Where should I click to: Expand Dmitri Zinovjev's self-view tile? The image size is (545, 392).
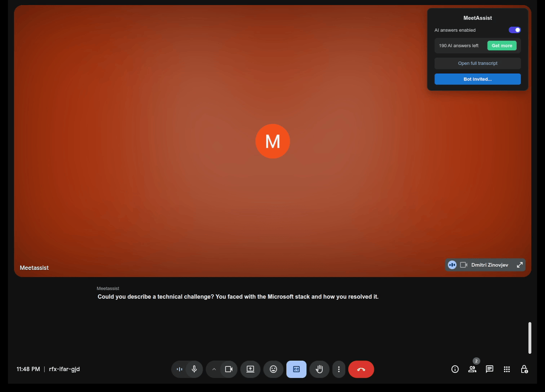pyautogui.click(x=519, y=265)
